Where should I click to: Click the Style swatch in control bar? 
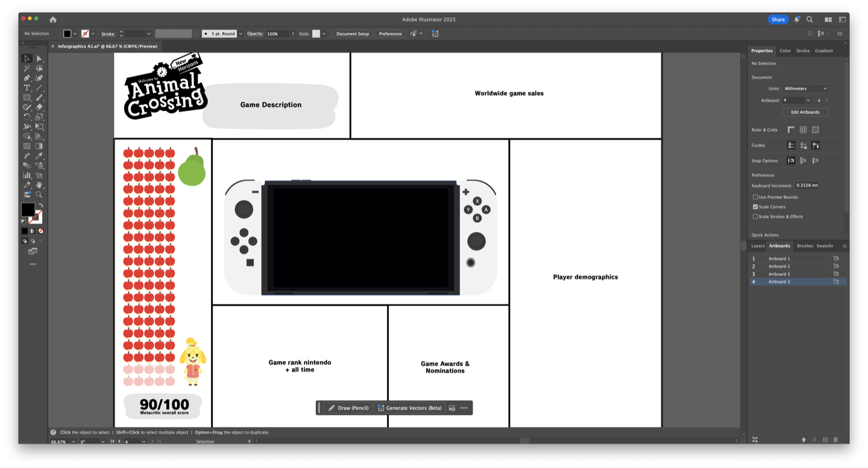(316, 34)
